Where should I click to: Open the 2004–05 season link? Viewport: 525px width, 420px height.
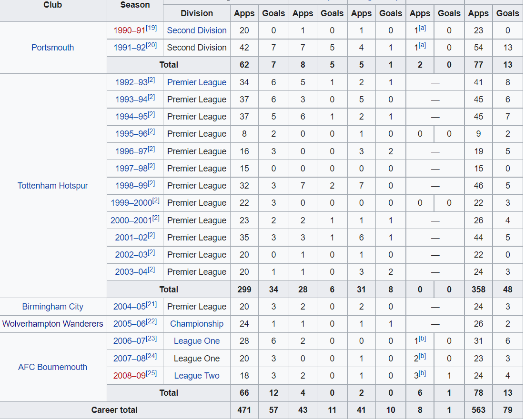coord(129,307)
